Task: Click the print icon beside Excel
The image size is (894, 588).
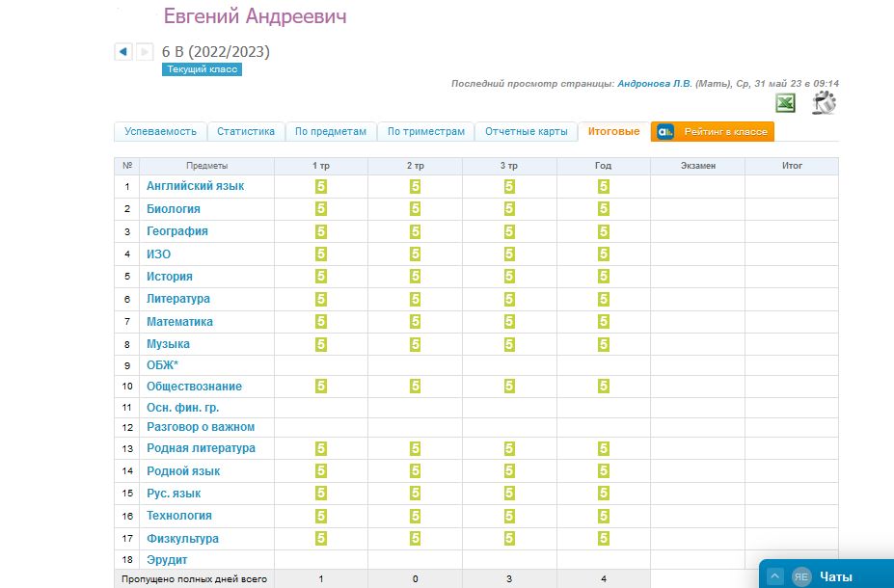Action: click(824, 103)
